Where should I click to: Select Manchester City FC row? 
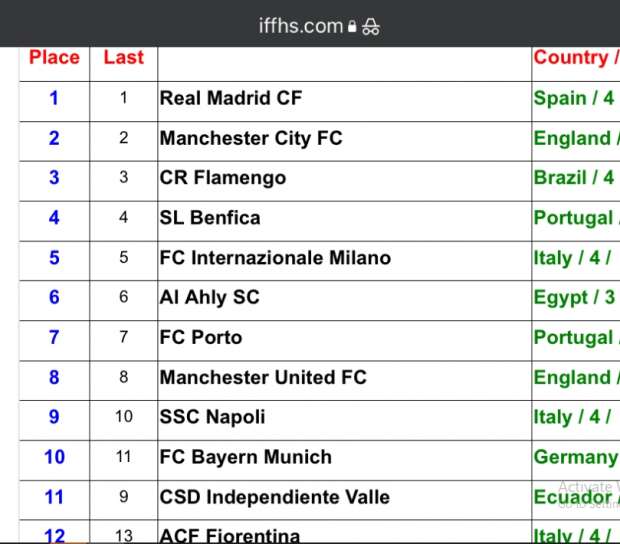pos(251,138)
